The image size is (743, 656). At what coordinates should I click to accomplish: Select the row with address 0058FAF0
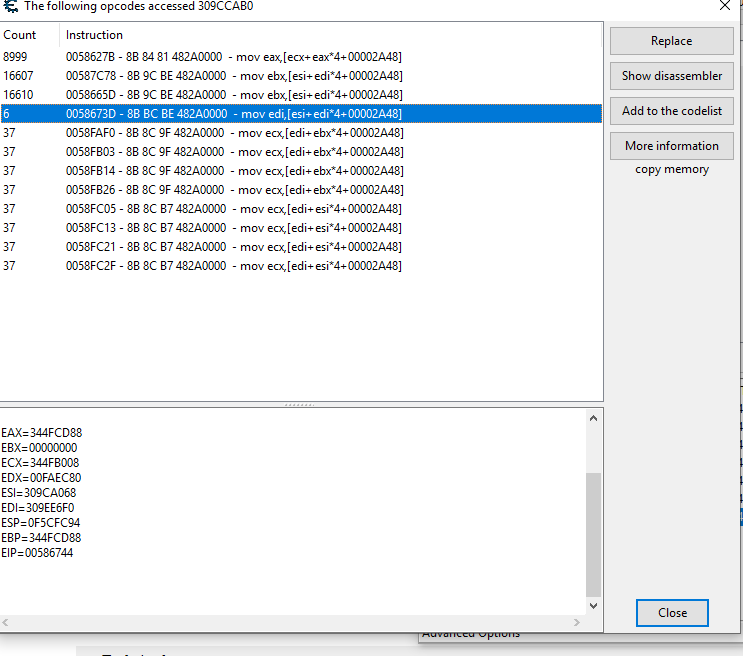(301, 133)
